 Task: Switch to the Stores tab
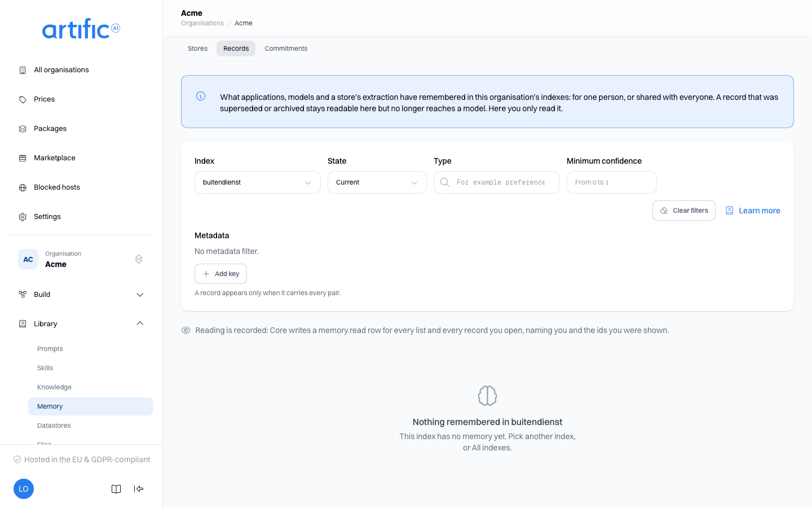coord(197,49)
